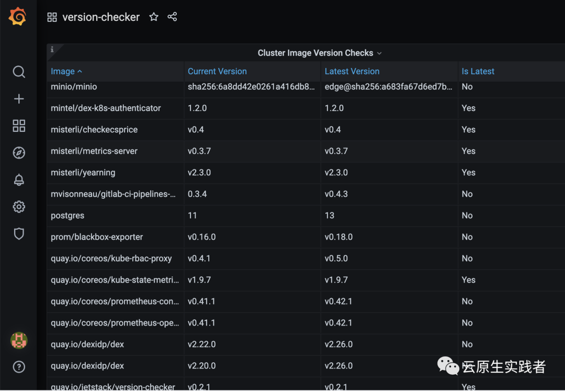
Task: Select the minio/minio image cell
Action: coord(115,87)
